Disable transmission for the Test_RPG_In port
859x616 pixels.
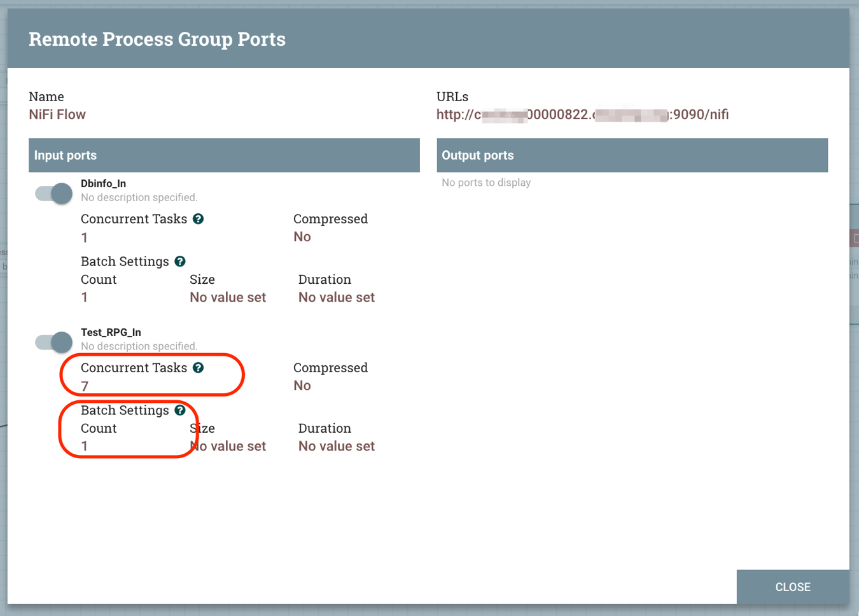coord(52,342)
